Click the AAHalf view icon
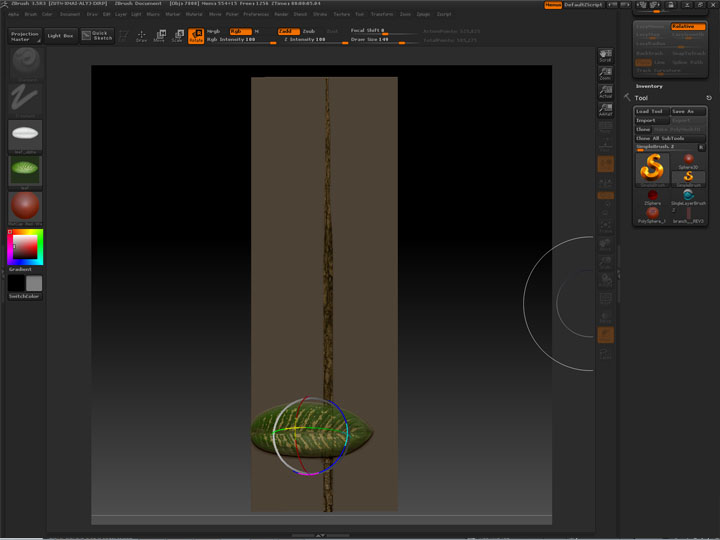The image size is (720, 540). (x=605, y=110)
